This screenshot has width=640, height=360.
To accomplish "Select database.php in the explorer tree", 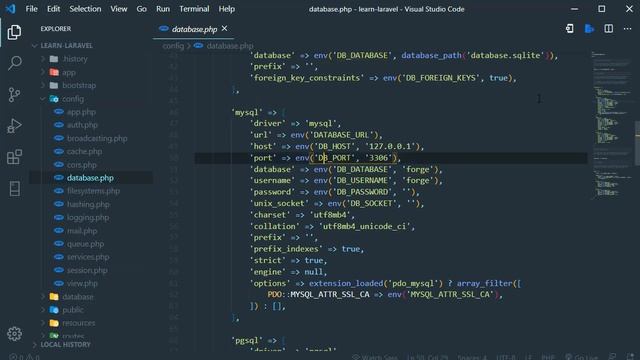I will (90, 178).
